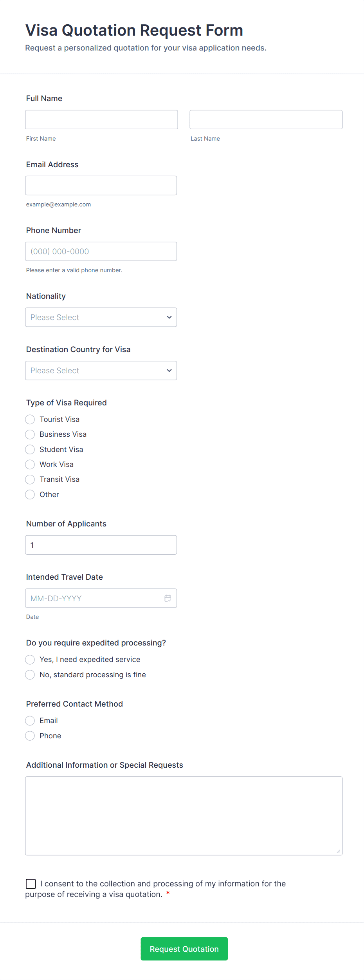Select the Tourist Visa radio option
The image size is (364, 980).
pyautogui.click(x=30, y=419)
